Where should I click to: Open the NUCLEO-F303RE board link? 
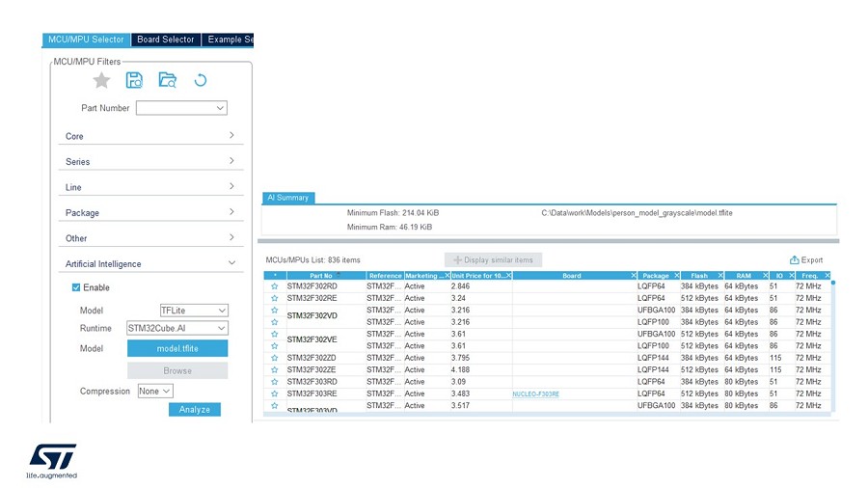(x=536, y=393)
